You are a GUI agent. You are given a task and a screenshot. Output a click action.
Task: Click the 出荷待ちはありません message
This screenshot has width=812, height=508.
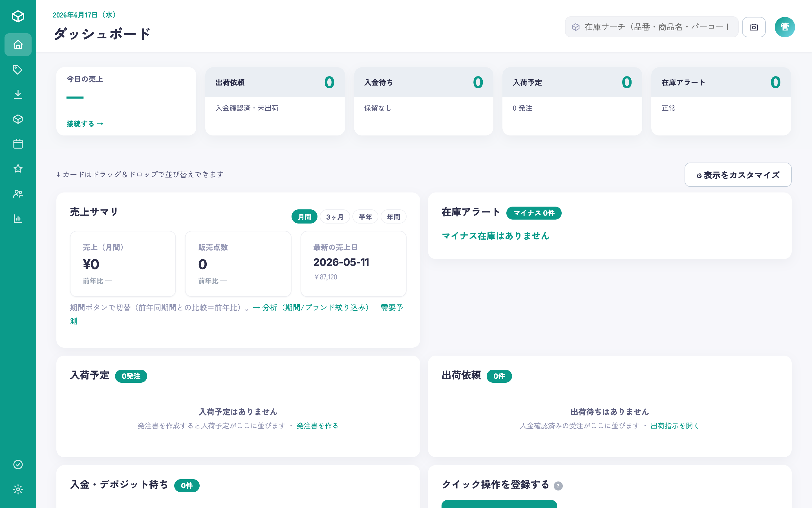[x=609, y=411]
